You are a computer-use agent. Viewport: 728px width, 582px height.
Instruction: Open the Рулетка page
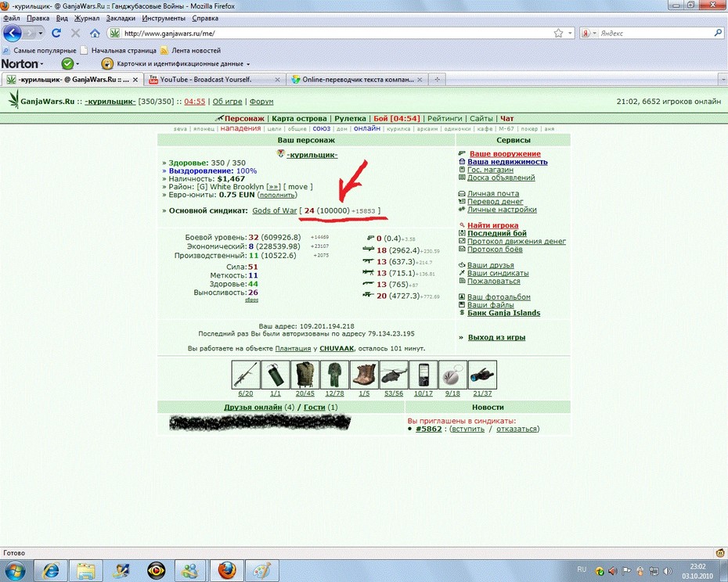point(350,118)
